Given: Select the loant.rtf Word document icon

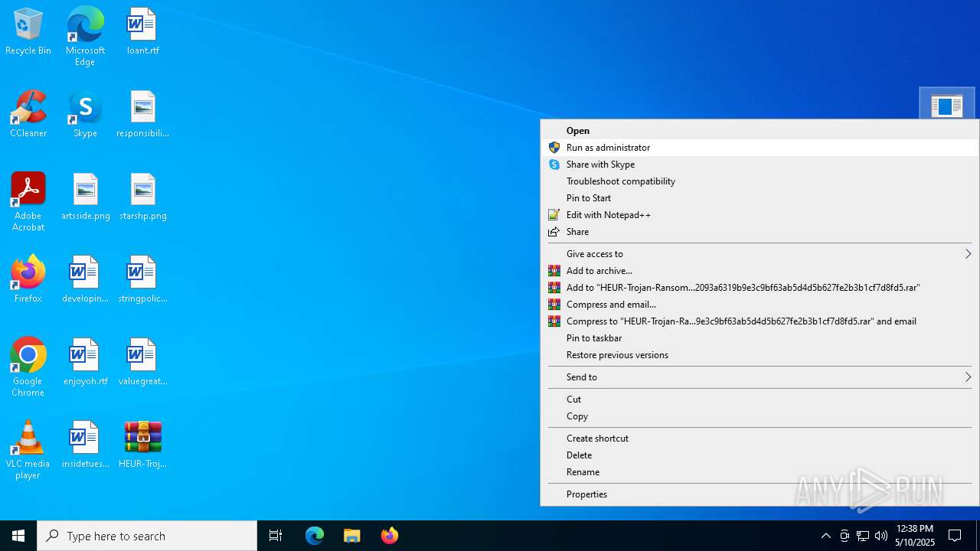Looking at the screenshot, I should (x=142, y=31).
